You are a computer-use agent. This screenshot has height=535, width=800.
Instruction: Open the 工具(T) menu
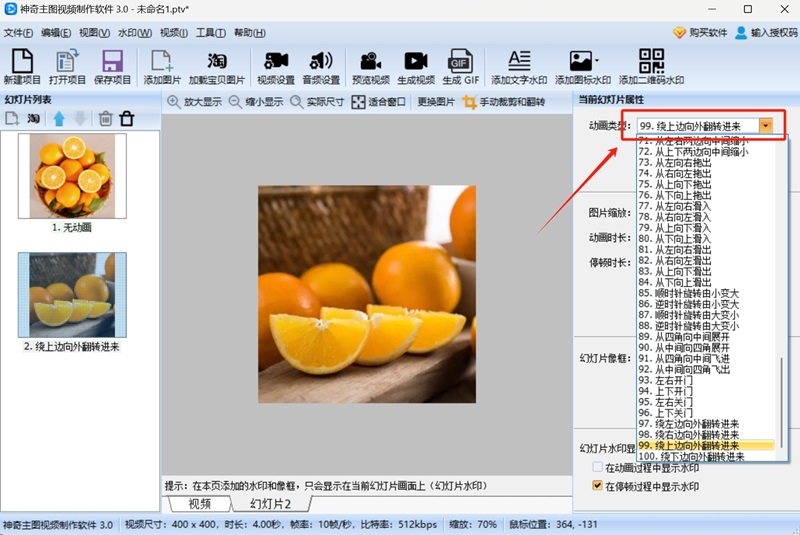coord(211,33)
